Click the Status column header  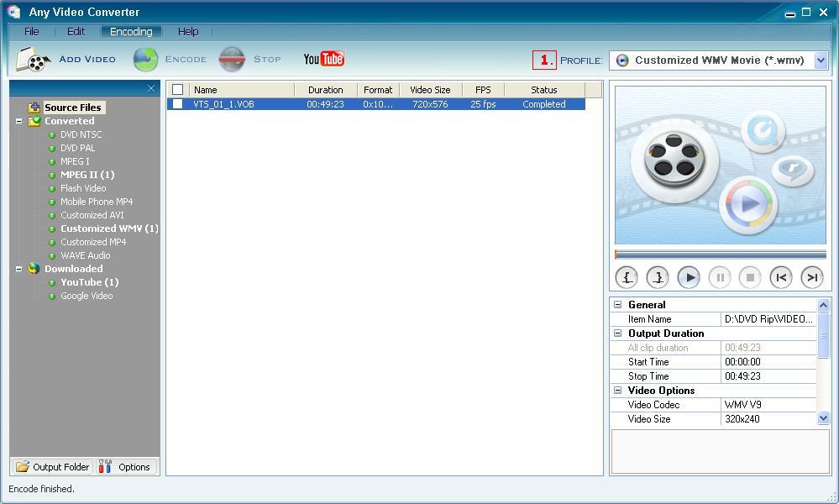(544, 90)
